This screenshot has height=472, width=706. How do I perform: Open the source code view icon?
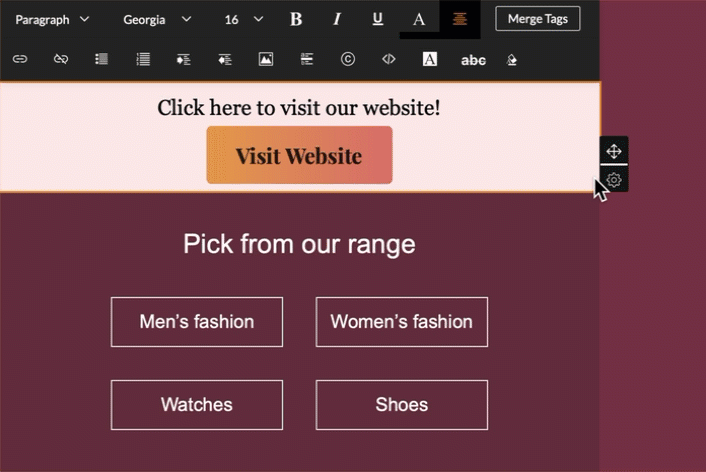click(x=389, y=59)
